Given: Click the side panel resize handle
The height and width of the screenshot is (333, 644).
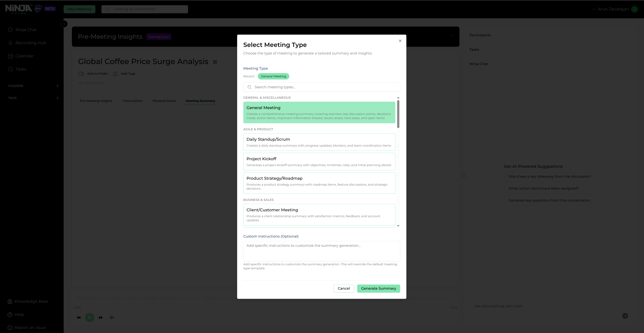Looking at the screenshot, I should 463,175.
